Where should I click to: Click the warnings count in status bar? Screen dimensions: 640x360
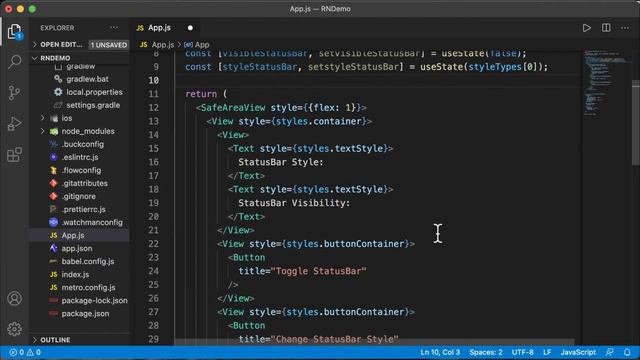click(x=34, y=352)
